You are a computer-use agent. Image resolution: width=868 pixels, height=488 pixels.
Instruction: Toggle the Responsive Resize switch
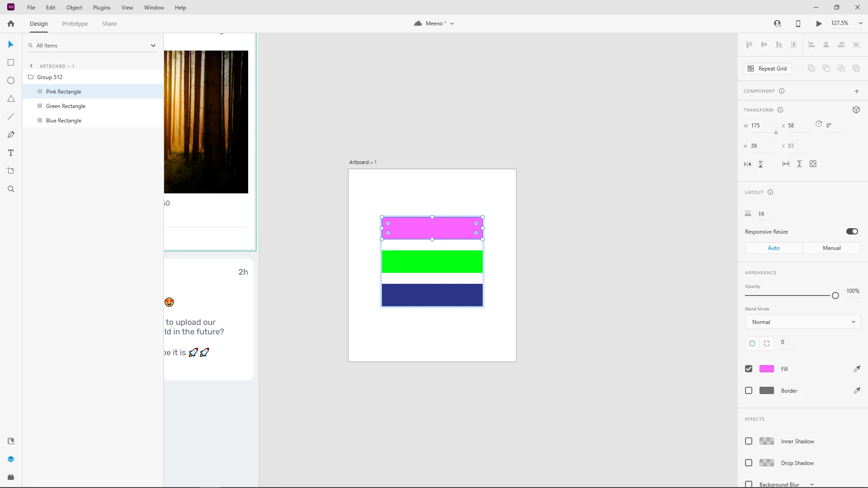point(852,231)
